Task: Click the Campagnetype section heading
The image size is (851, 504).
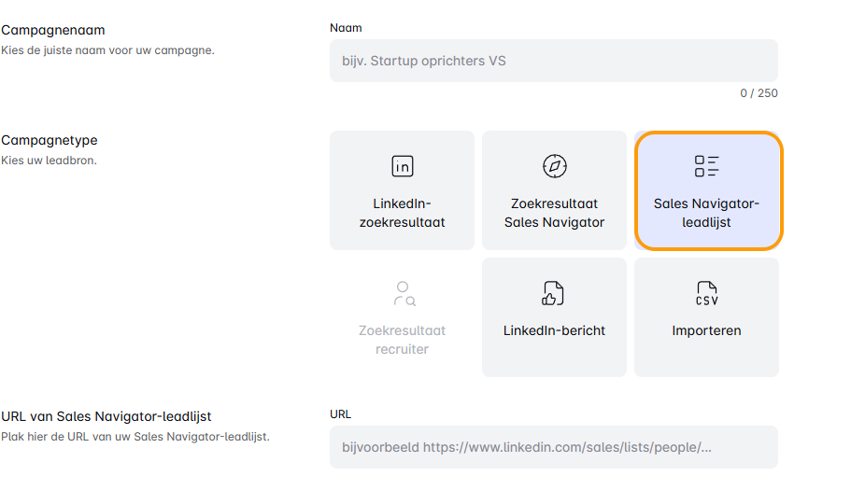Action: [x=49, y=140]
